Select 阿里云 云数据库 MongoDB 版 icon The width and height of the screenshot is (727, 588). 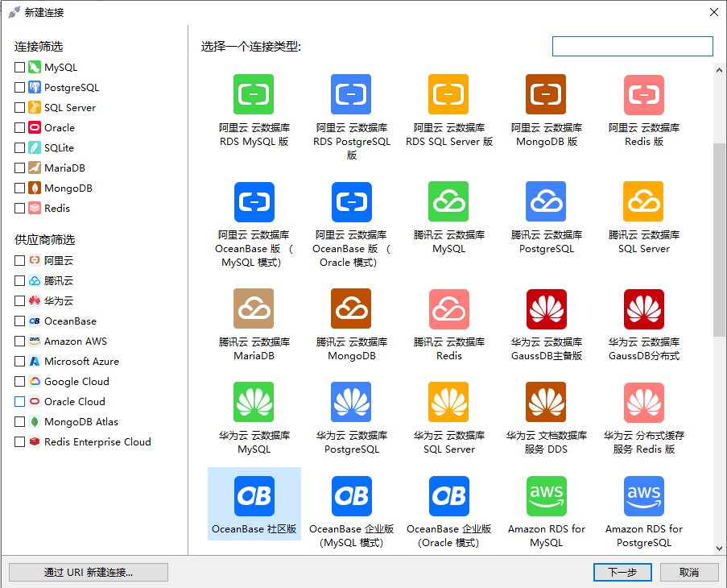pos(546,94)
